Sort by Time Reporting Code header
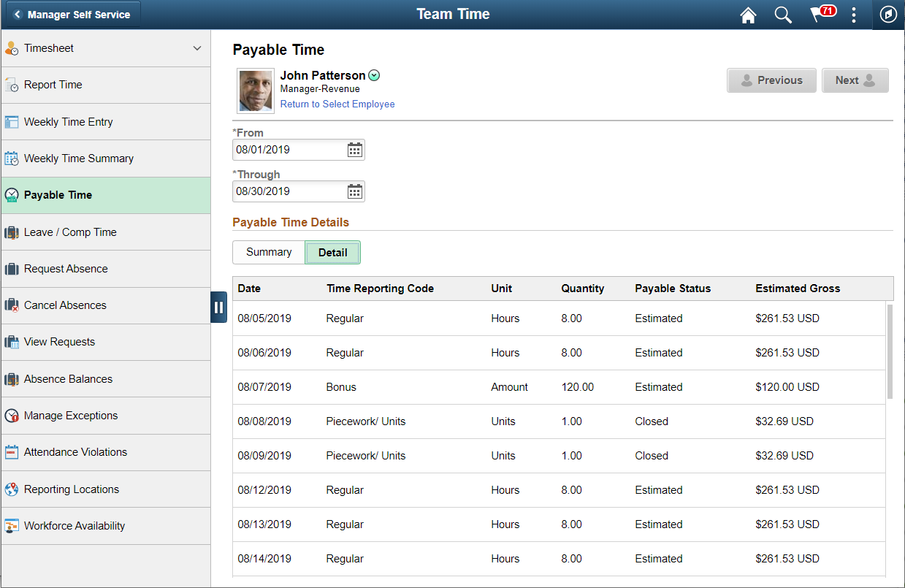The image size is (905, 588). [380, 289]
